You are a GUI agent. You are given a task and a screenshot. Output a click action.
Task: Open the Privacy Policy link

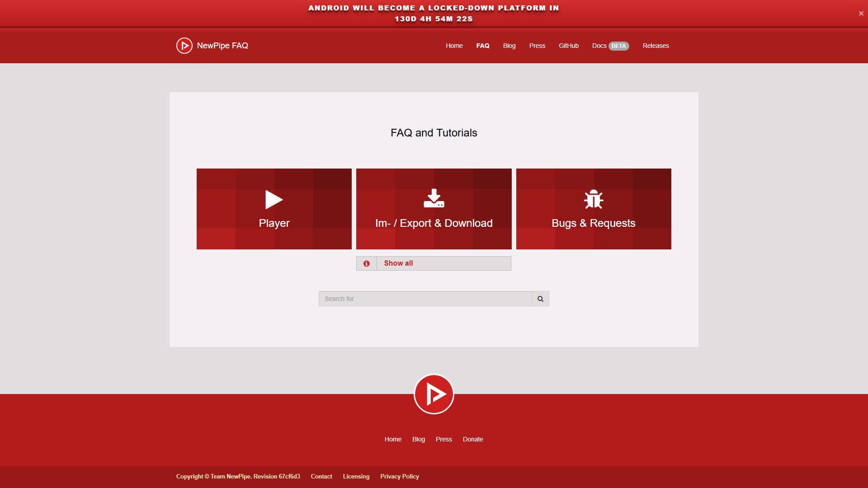[x=400, y=476]
